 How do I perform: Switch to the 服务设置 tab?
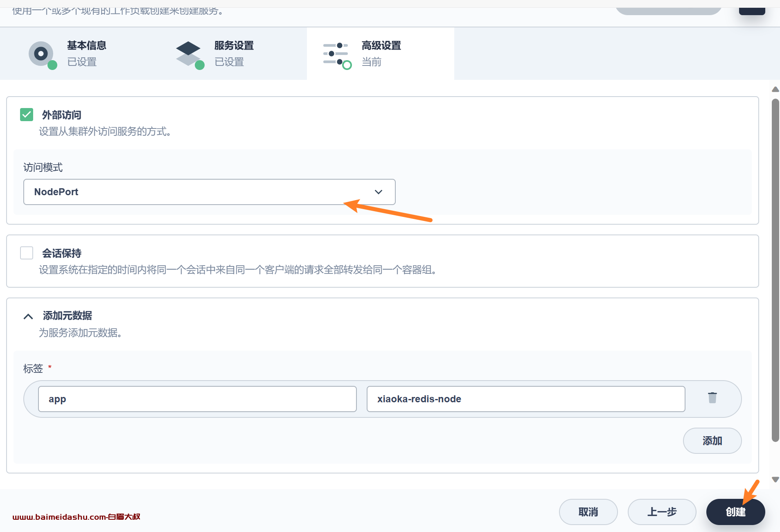coord(233,54)
